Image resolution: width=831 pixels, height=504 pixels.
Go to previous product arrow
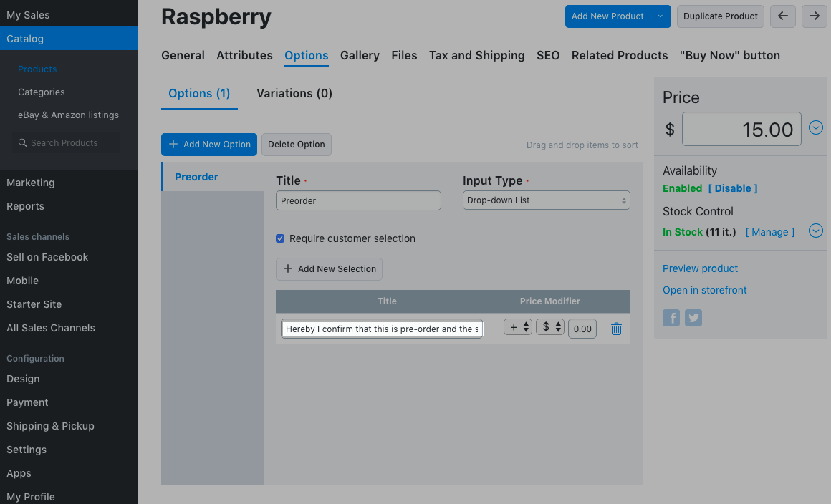click(x=782, y=16)
